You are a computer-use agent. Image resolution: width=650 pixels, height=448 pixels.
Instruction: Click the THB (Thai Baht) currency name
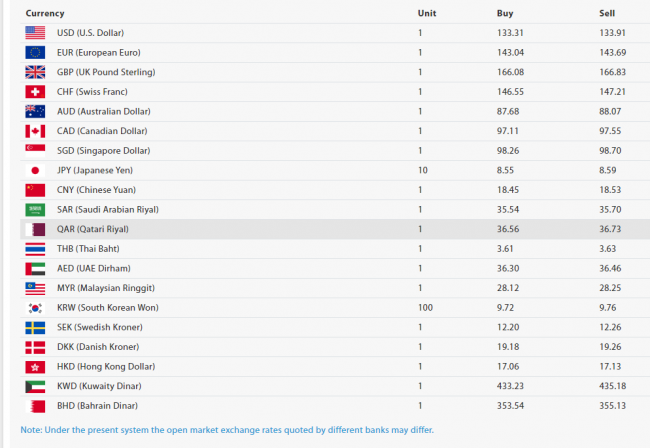click(x=88, y=249)
